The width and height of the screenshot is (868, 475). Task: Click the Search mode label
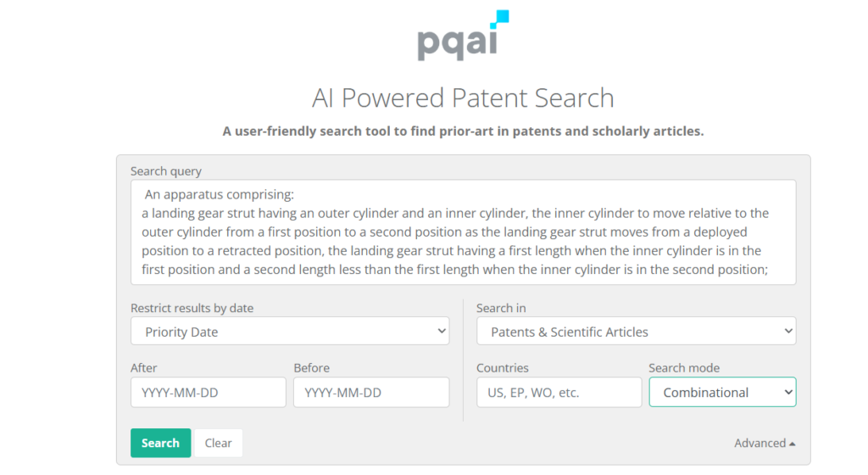(684, 367)
